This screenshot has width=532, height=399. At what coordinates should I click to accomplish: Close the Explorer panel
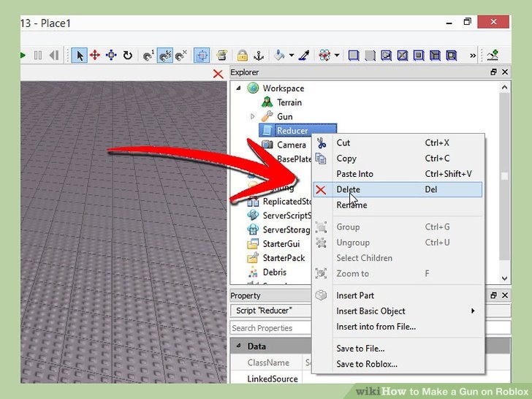point(505,72)
